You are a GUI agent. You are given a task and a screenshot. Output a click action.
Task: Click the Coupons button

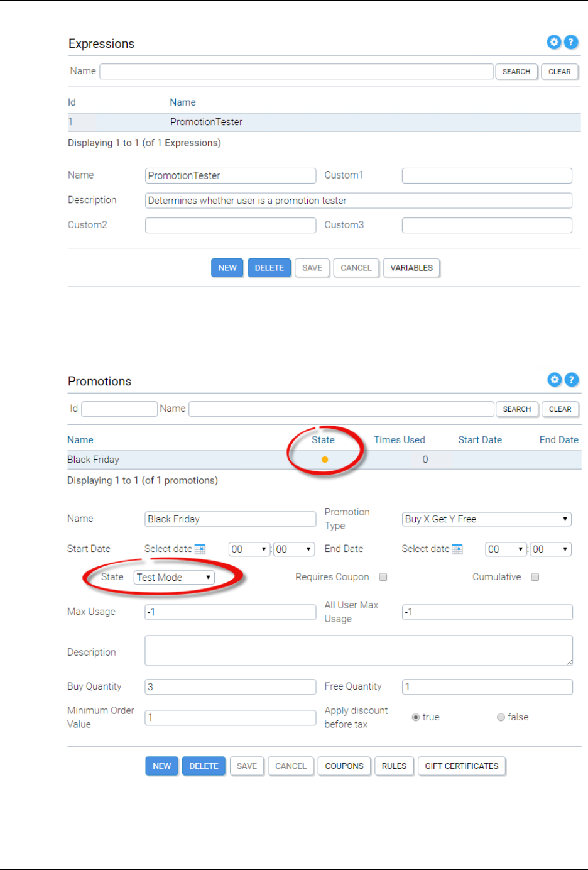tap(344, 766)
